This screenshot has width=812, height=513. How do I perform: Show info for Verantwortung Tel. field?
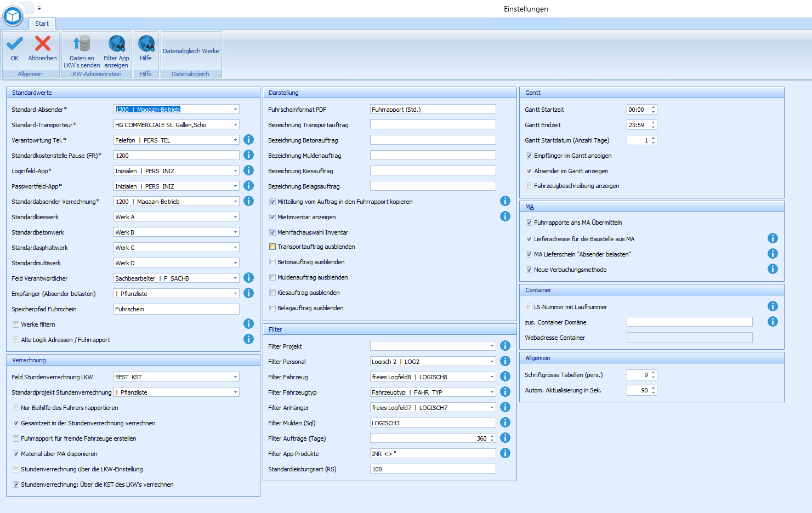(249, 140)
